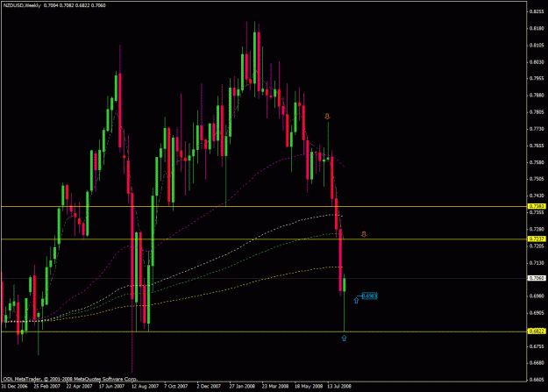Screen dimensions: 548x392
Task: Click the 13 Jul 2008 date label
Action: coord(339,387)
